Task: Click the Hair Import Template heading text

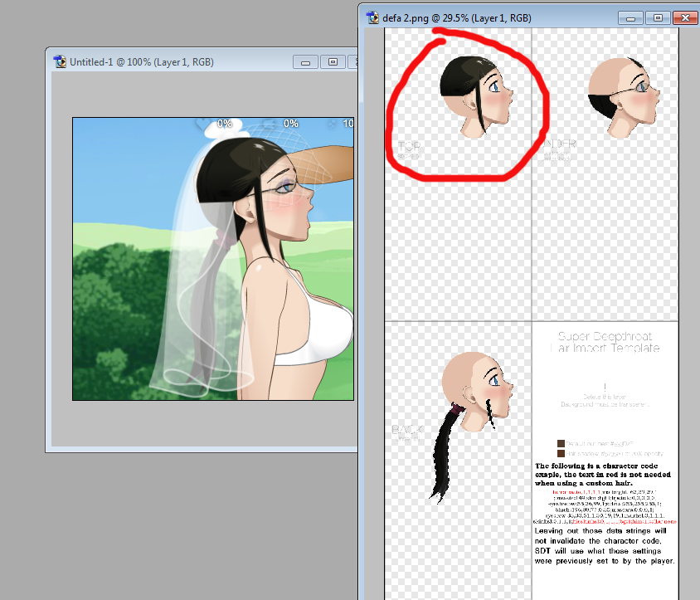Action: (605, 343)
